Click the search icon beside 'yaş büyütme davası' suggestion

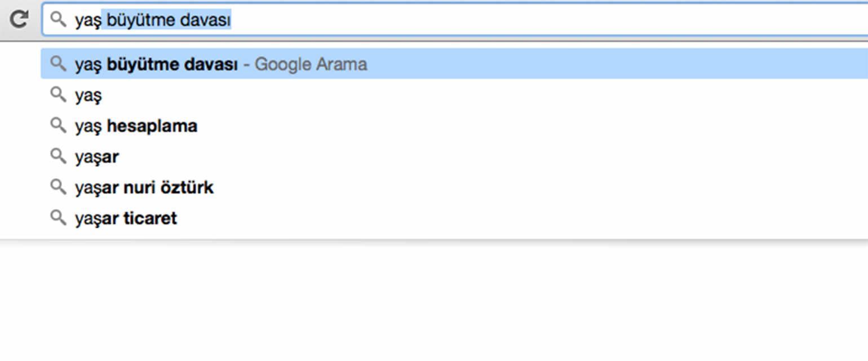pos(58,63)
